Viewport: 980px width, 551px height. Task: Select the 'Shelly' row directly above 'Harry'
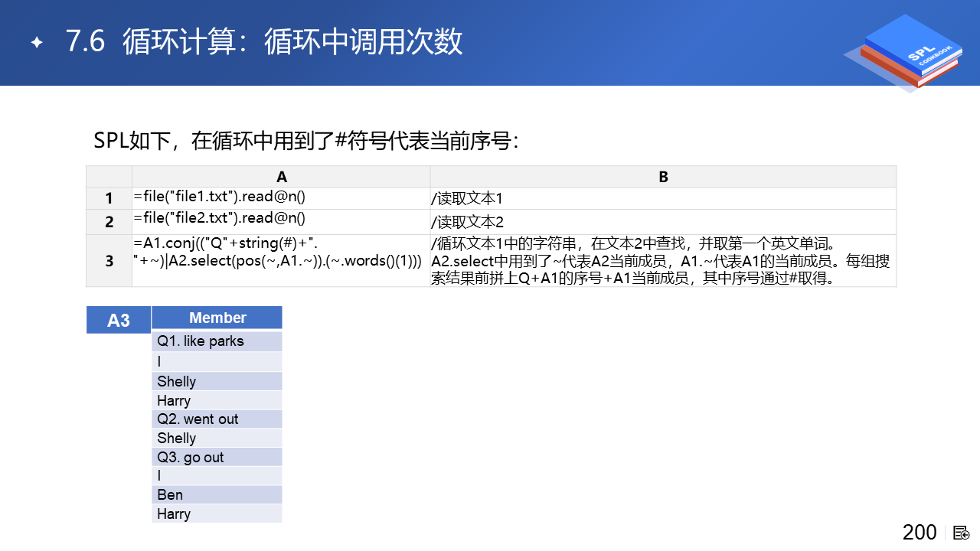(217, 381)
